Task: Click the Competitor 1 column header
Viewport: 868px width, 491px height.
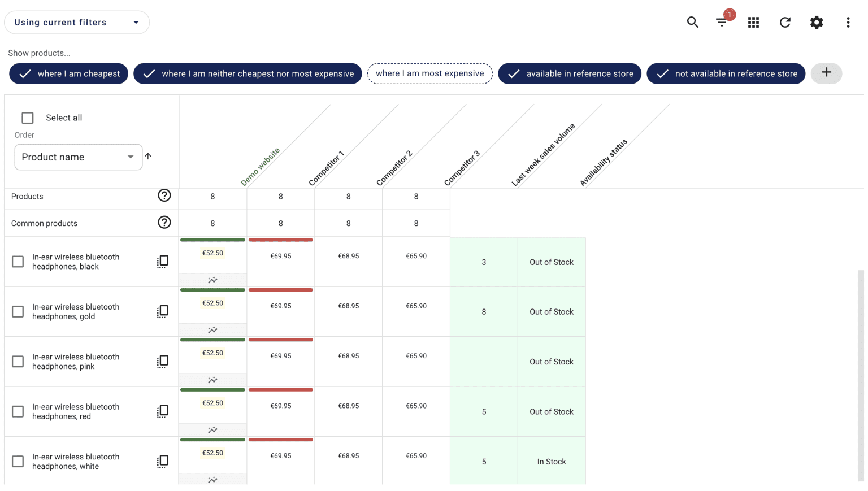Action: click(x=326, y=168)
